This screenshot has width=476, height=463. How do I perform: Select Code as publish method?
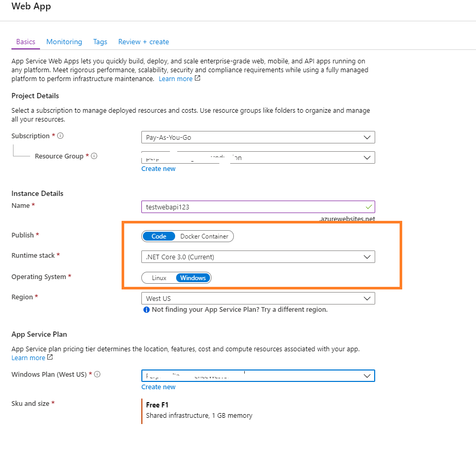point(158,236)
